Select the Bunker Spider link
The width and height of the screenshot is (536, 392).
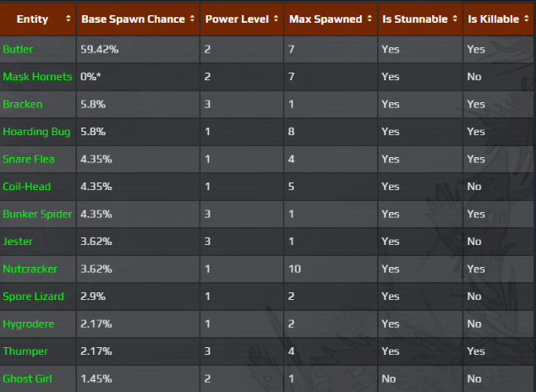pos(37,214)
